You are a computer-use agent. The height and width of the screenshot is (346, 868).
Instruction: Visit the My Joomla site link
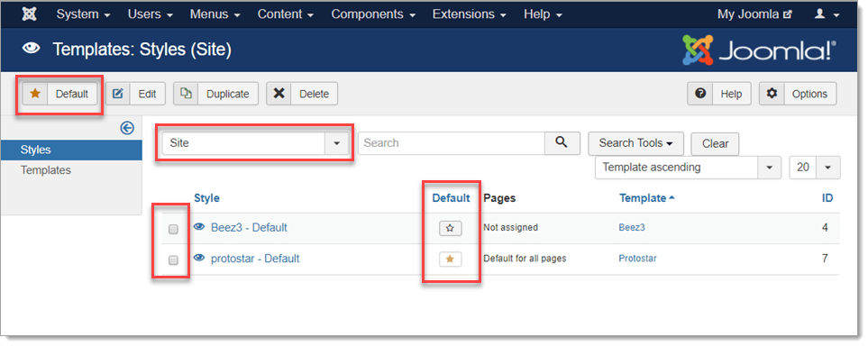(754, 14)
